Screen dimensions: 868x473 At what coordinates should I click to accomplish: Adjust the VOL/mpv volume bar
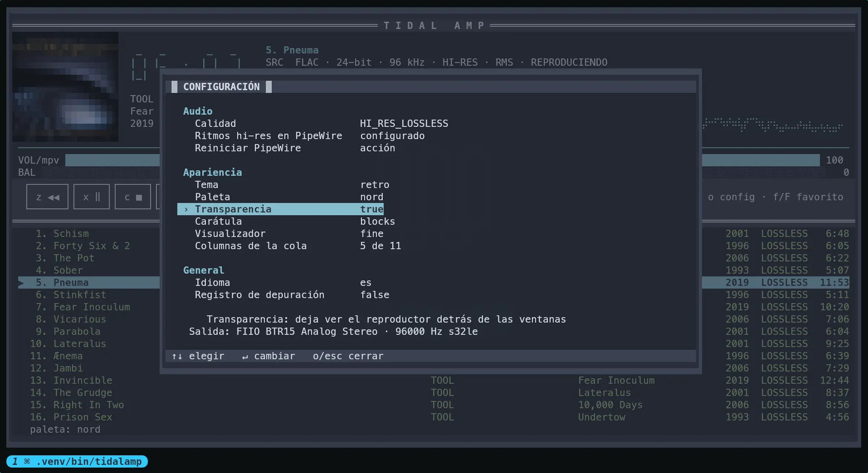click(442, 160)
